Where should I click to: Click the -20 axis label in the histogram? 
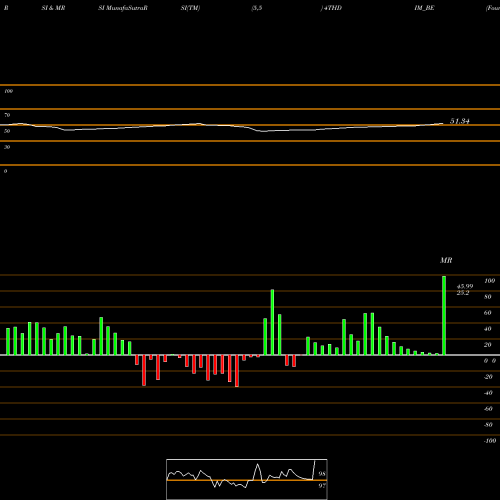pos(488,377)
